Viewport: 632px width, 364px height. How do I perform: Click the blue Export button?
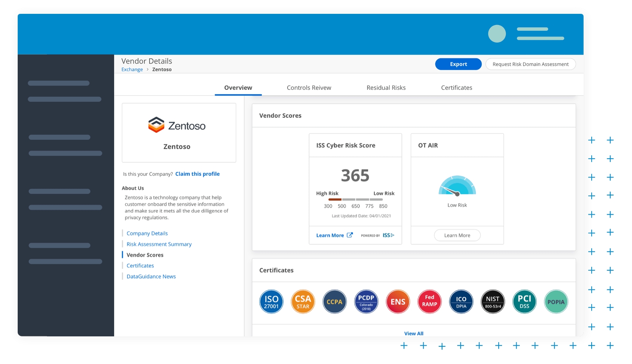coord(458,64)
